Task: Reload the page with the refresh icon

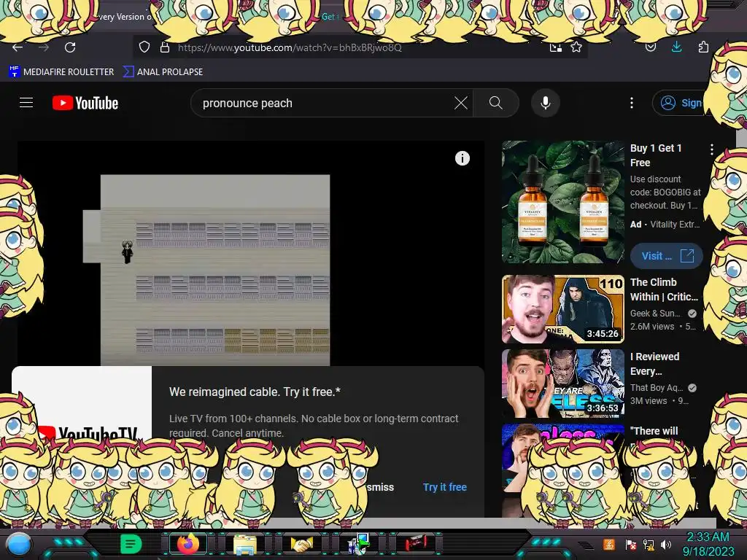Action: point(70,47)
